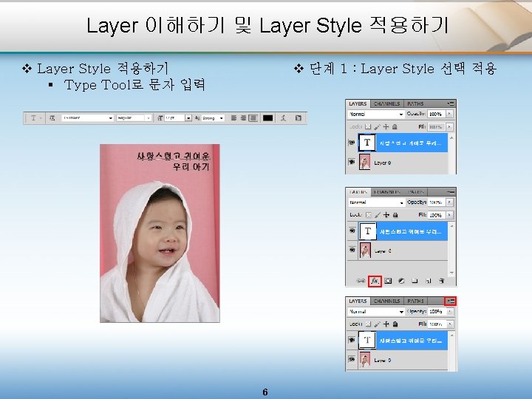Image resolution: width=532 pixels, height=399 pixels.
Task: Open the Type tool preset picker in options bar
Action: [35, 118]
